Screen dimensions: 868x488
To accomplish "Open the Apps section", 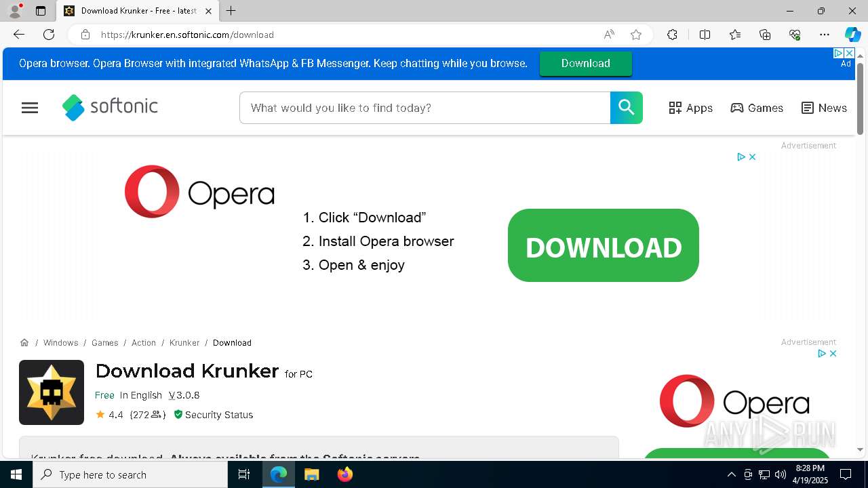I will coord(690,108).
